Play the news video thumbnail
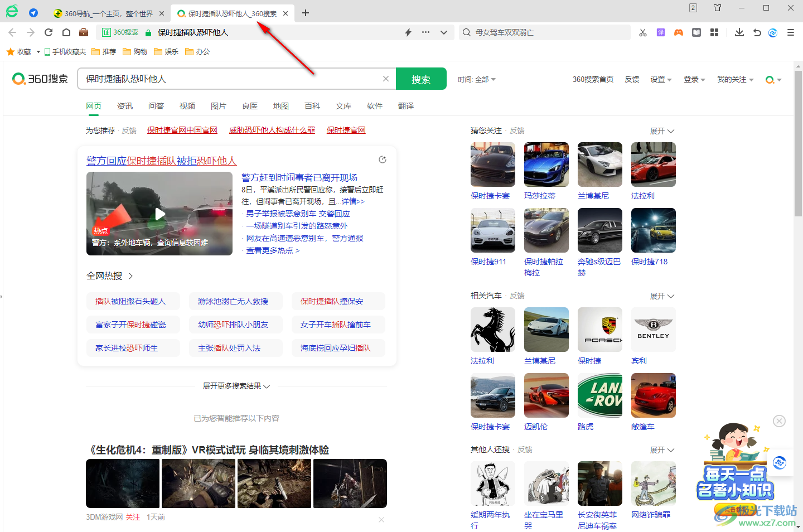The width and height of the screenshot is (803, 532). click(x=159, y=214)
